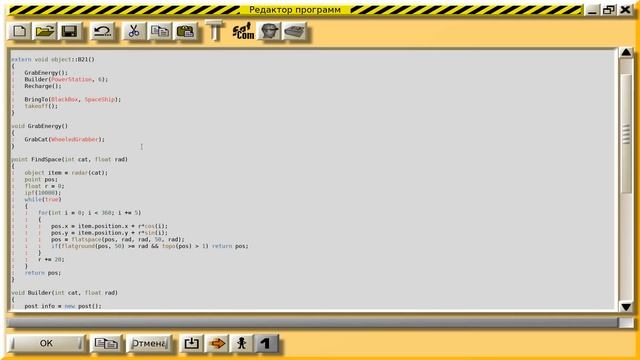This screenshot has height=360, width=640.
Task: Click the New program icon
Action: 20,31
